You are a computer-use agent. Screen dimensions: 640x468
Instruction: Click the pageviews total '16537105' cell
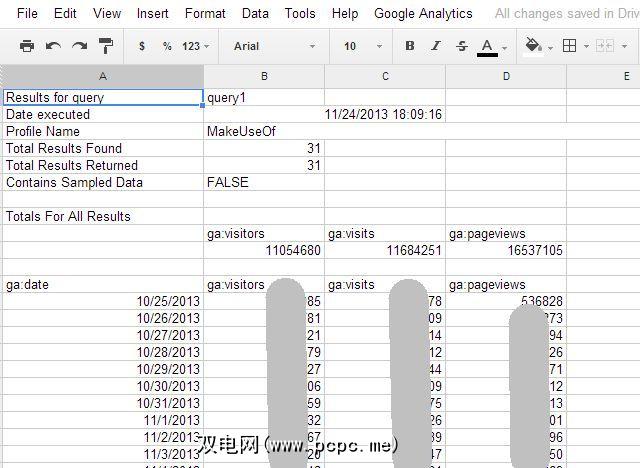[506, 250]
